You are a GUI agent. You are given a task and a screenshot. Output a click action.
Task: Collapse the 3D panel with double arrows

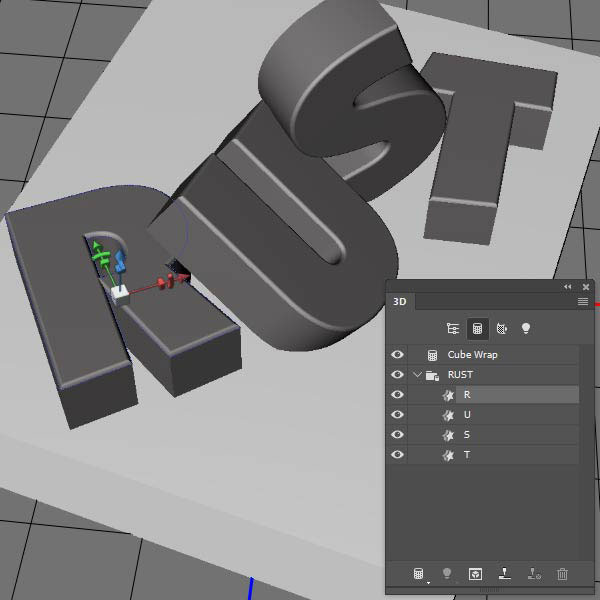pyautogui.click(x=567, y=287)
